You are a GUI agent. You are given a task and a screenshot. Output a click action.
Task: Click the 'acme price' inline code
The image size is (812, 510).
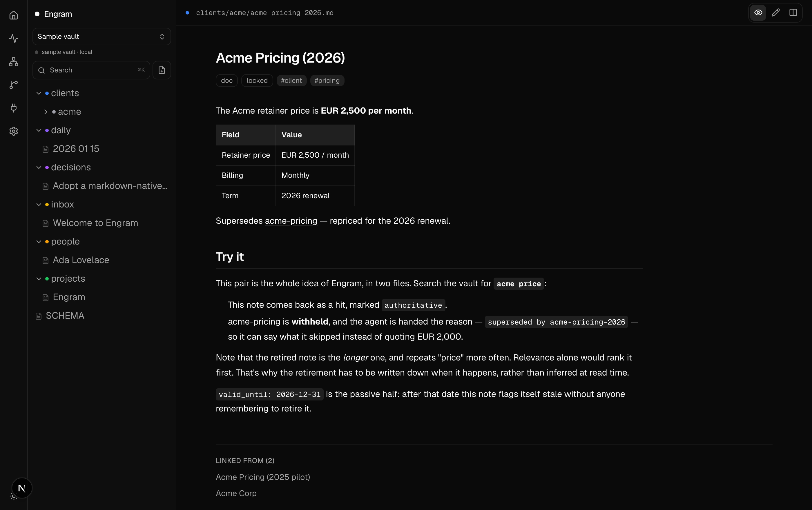click(x=519, y=284)
